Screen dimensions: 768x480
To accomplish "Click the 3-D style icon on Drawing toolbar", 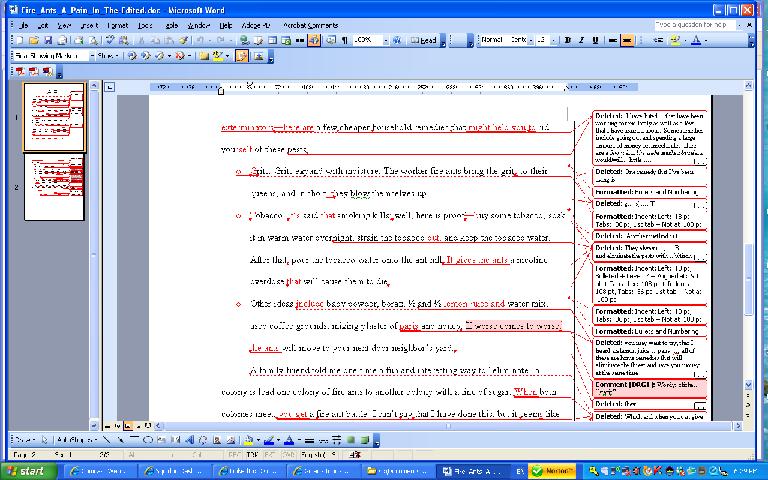I will point(364,440).
